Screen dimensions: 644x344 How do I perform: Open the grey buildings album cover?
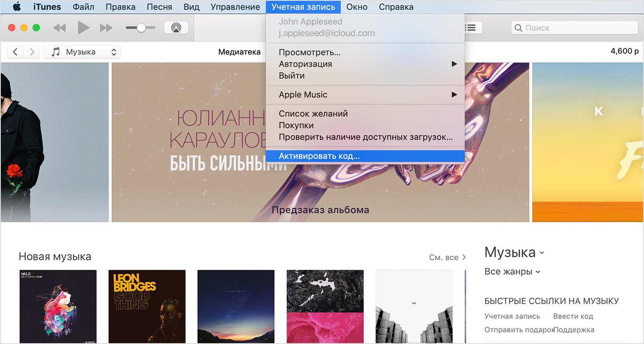414,306
